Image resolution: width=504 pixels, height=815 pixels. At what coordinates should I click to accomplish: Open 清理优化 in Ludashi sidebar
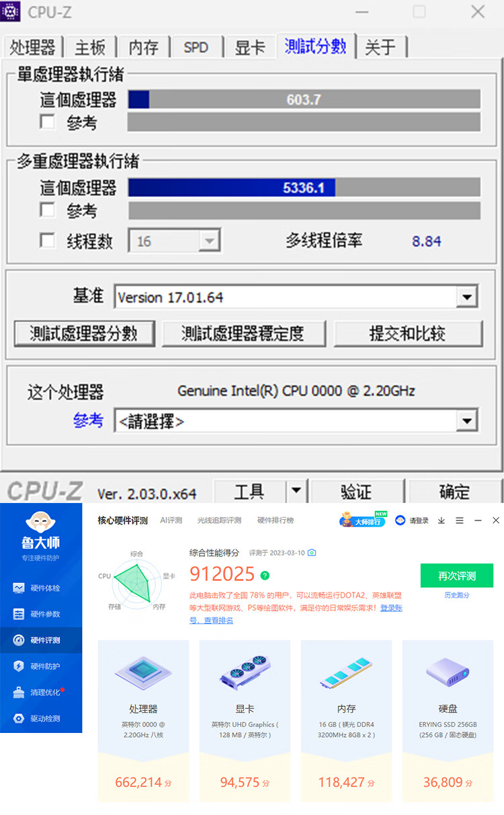tap(40, 692)
